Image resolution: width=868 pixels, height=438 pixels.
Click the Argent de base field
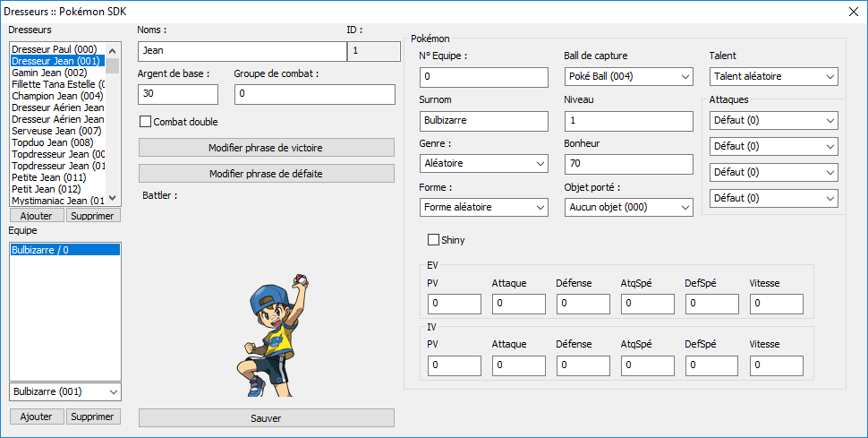pos(178,94)
